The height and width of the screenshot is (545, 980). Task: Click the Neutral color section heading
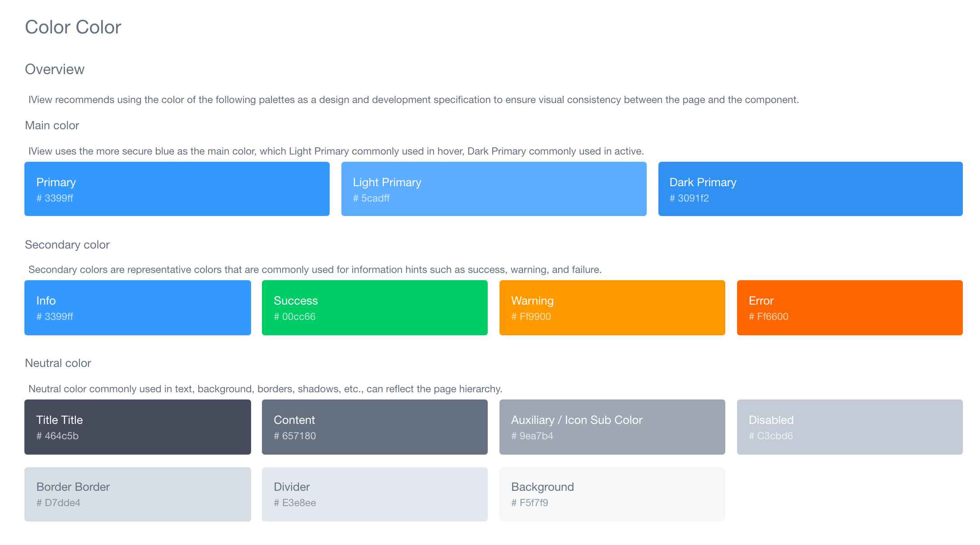tap(58, 363)
